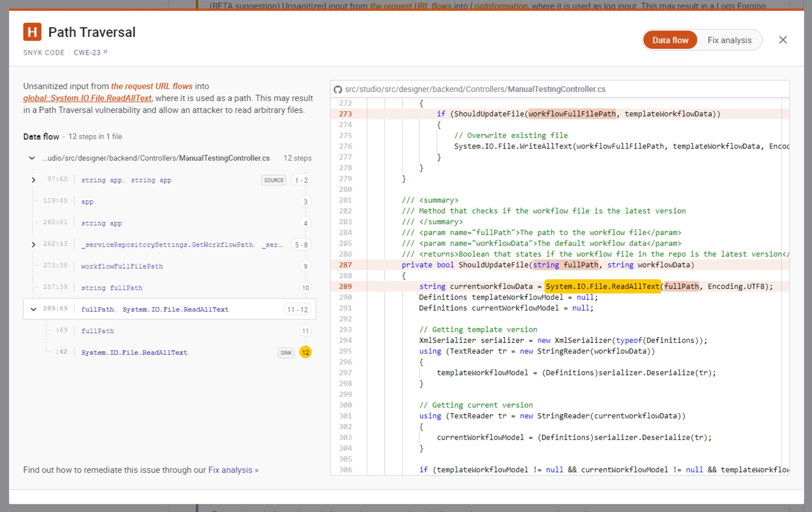The image size is (812, 512).
Task: Click the Fix analysis link at the bottom
Action: [233, 470]
